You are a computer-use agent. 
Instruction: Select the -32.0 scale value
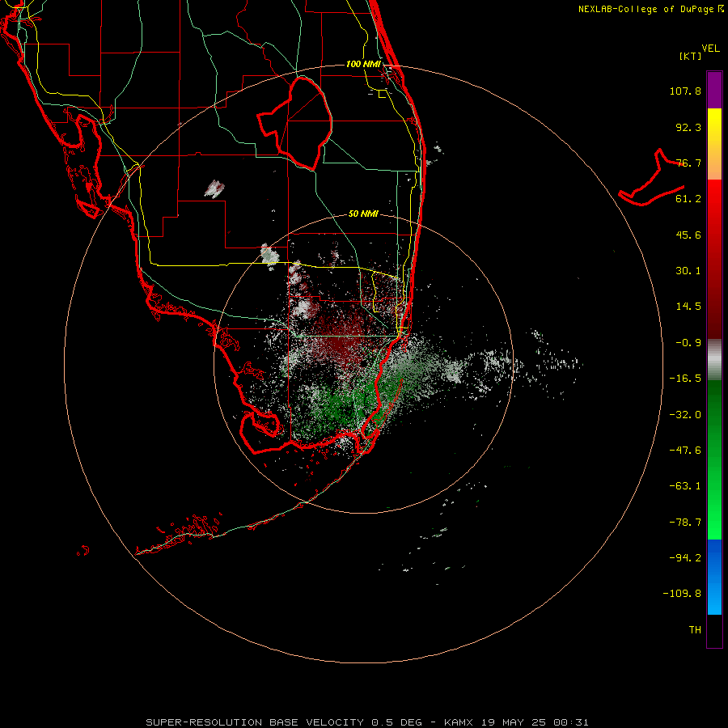click(x=685, y=415)
